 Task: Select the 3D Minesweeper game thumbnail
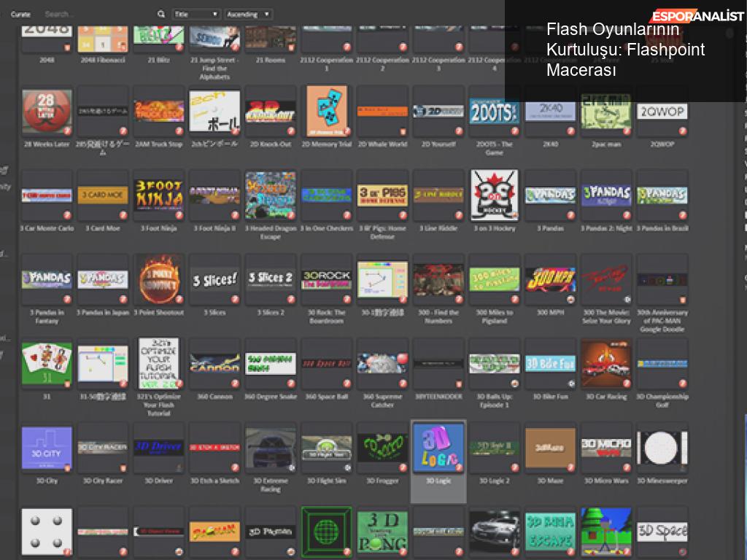click(x=662, y=448)
